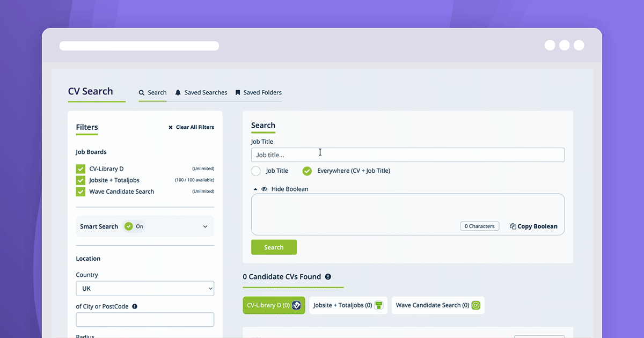644x338 pixels.
Task: Click the City or PostCode info icon
Action: coord(135,306)
